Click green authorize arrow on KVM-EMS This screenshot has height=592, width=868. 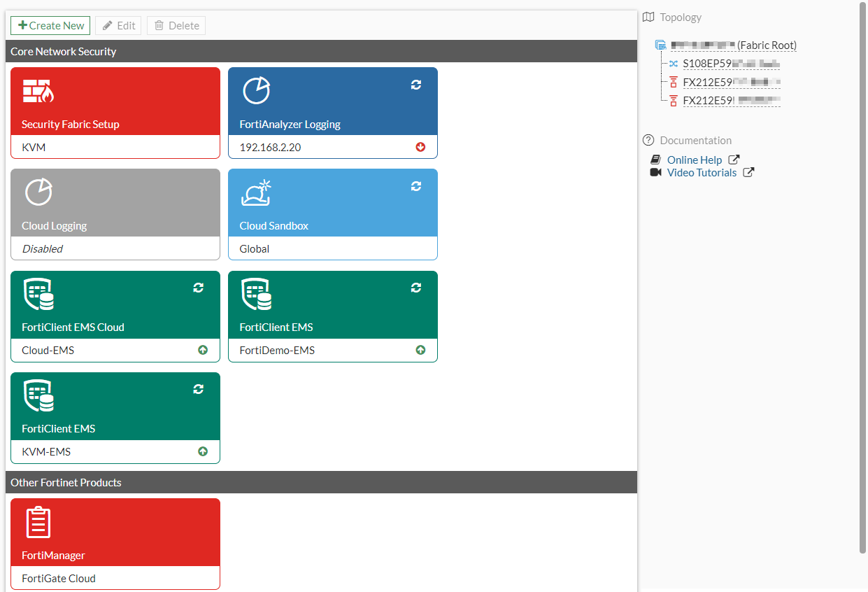click(x=203, y=451)
